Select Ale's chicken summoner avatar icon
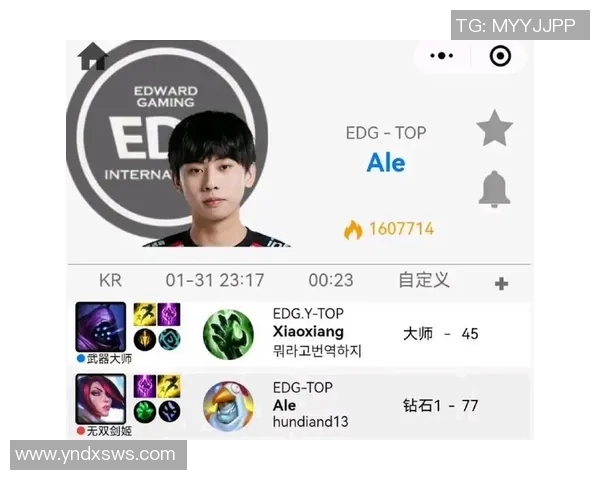Viewport: 600px width, 480px height. (x=228, y=406)
